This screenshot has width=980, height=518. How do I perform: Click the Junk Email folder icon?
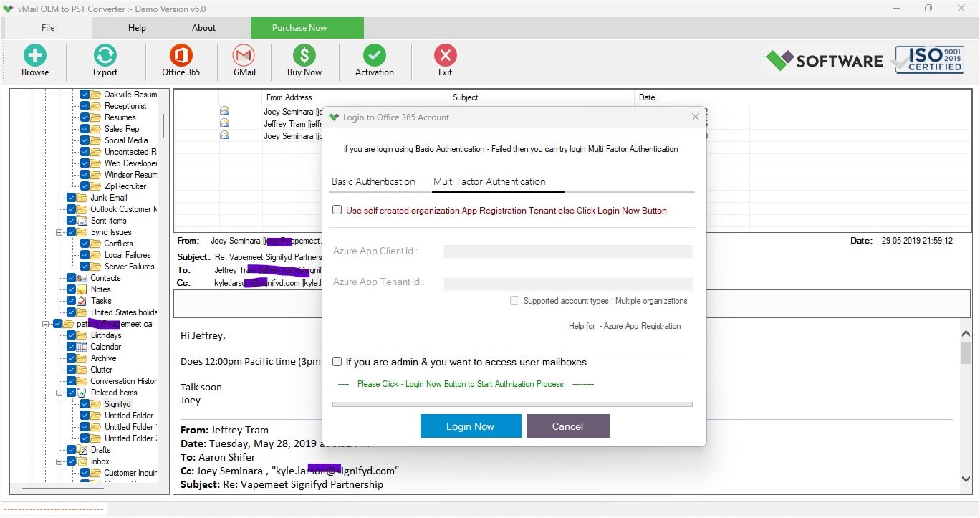tap(82, 198)
